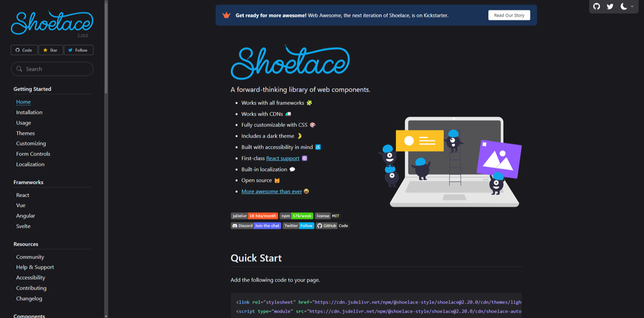
Task: Click the large Shoelace logo in content
Action: (290, 62)
